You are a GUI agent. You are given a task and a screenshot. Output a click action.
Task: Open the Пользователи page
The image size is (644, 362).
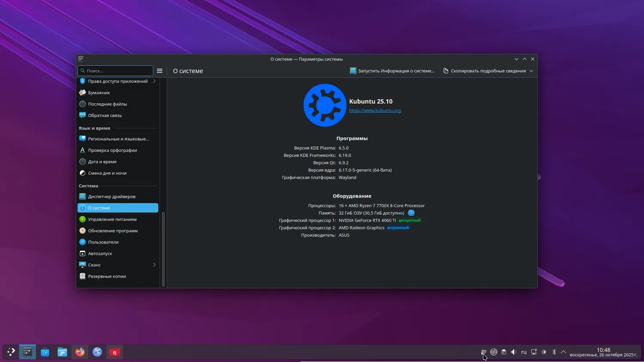118,242
